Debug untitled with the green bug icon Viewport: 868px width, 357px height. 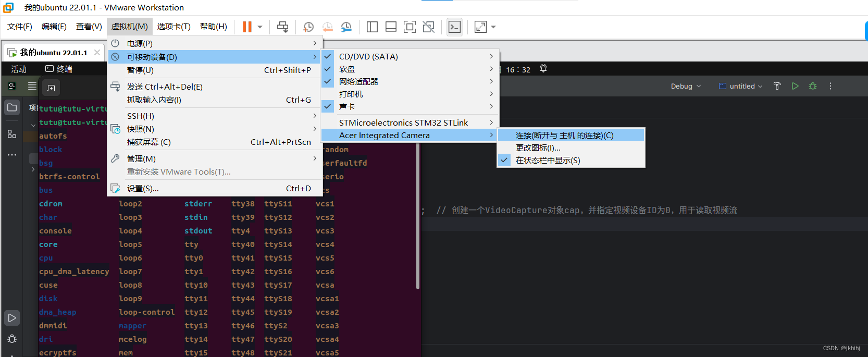(813, 86)
